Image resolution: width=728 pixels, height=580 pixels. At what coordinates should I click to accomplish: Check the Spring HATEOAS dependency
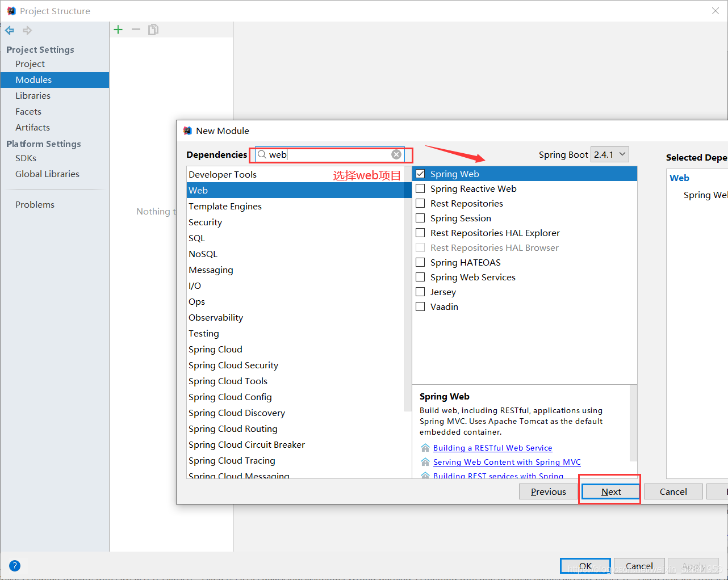(420, 262)
